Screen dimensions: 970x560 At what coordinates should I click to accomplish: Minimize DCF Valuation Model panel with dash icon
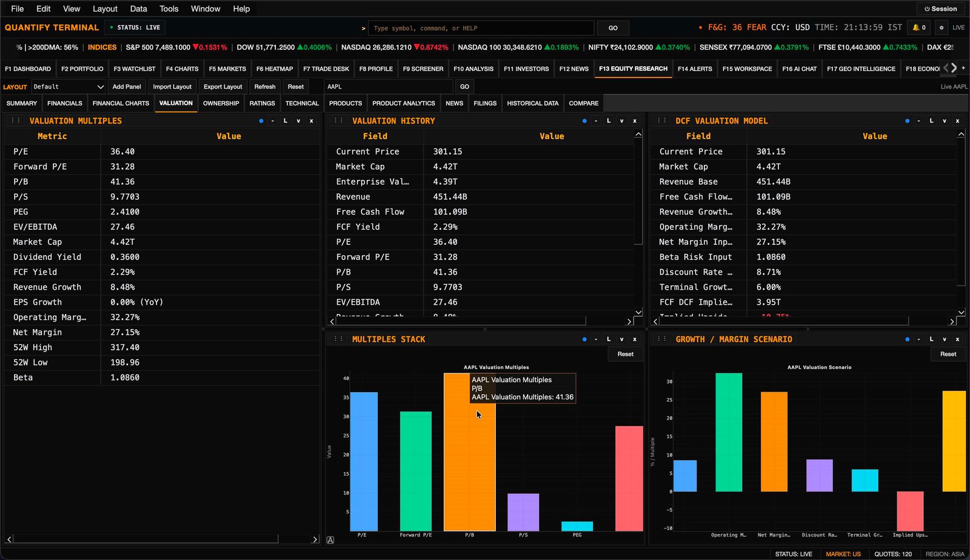click(x=919, y=121)
